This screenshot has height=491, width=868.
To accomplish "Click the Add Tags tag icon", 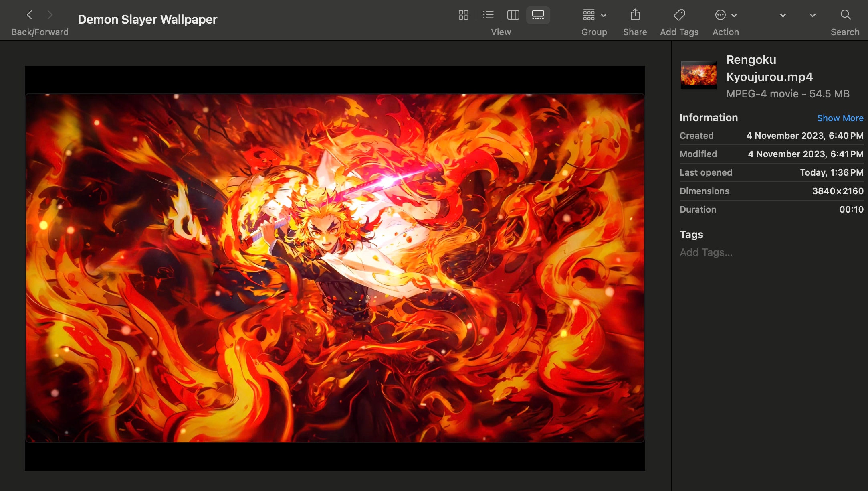I will tap(679, 15).
